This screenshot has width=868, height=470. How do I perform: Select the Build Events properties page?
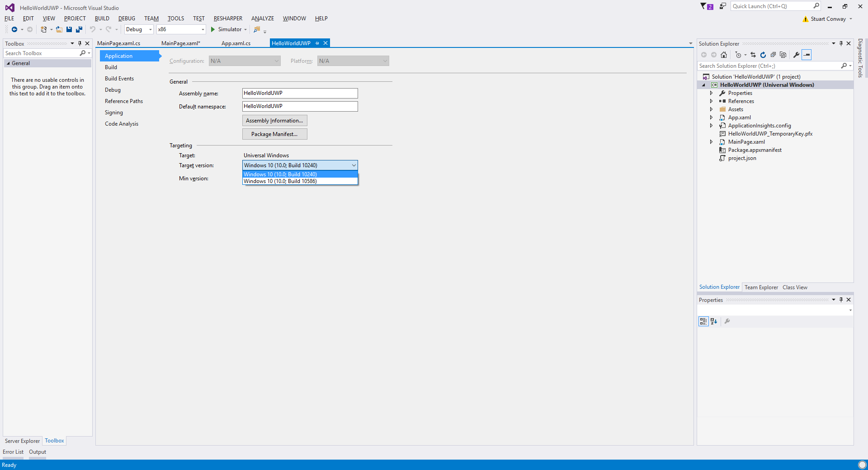119,79
